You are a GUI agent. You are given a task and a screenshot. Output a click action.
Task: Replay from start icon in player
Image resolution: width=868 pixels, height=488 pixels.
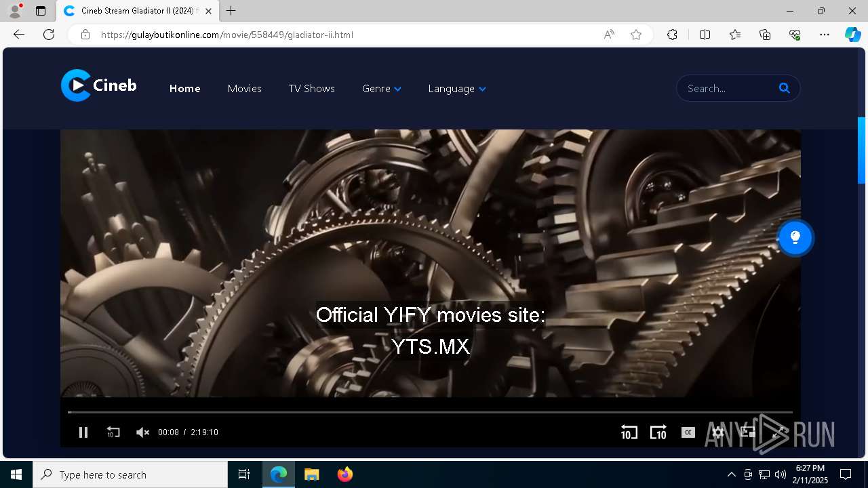pyautogui.click(x=113, y=432)
